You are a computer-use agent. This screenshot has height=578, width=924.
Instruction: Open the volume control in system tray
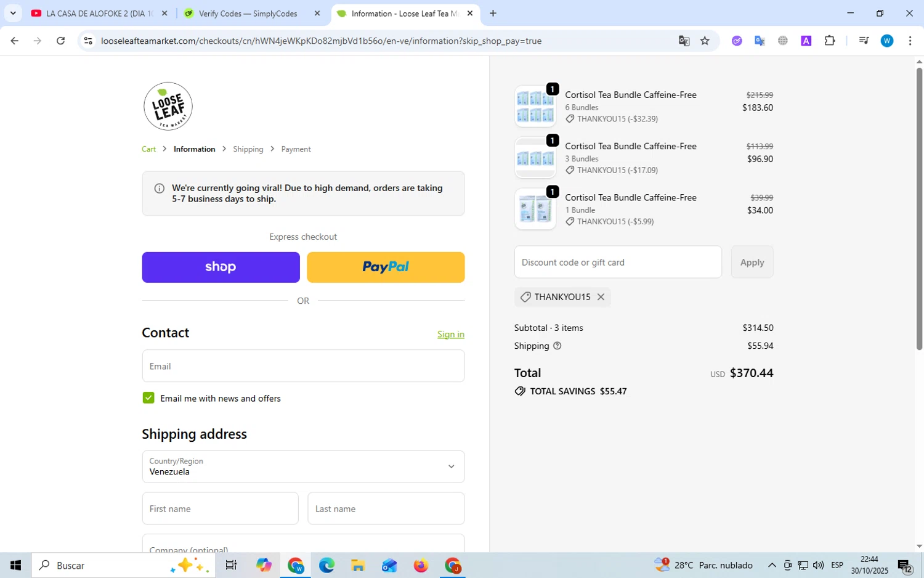click(x=818, y=565)
